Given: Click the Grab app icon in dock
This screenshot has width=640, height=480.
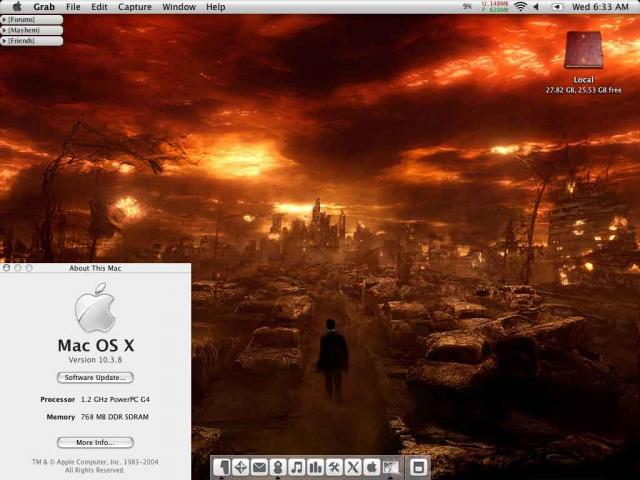Looking at the screenshot, I should coord(391,467).
